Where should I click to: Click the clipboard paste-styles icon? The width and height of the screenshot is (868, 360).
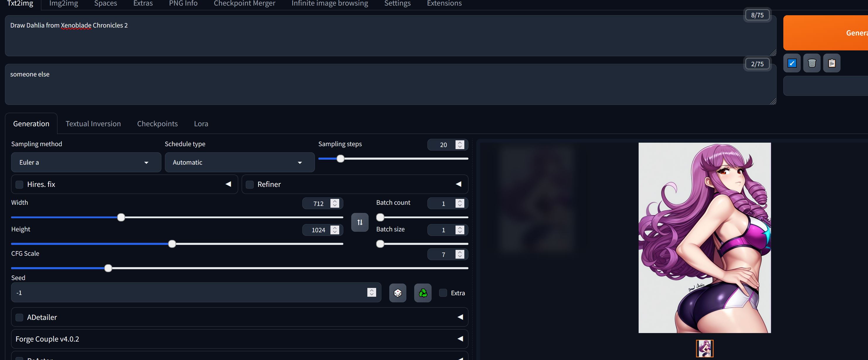point(831,63)
